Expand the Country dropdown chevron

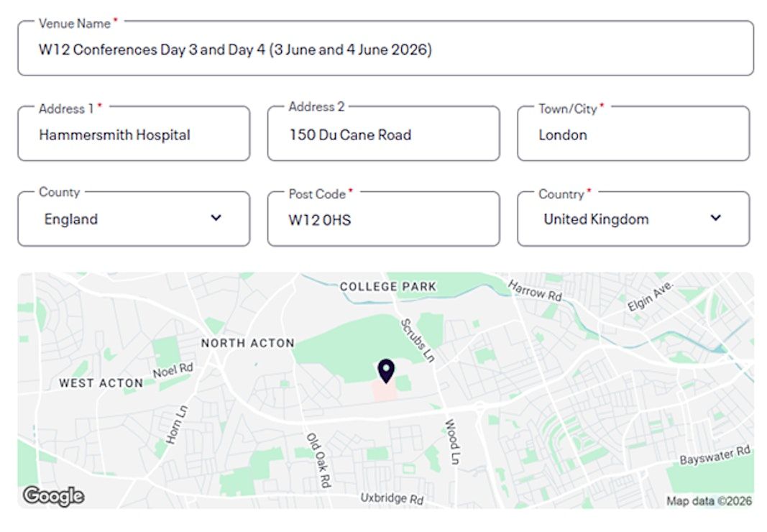point(715,218)
